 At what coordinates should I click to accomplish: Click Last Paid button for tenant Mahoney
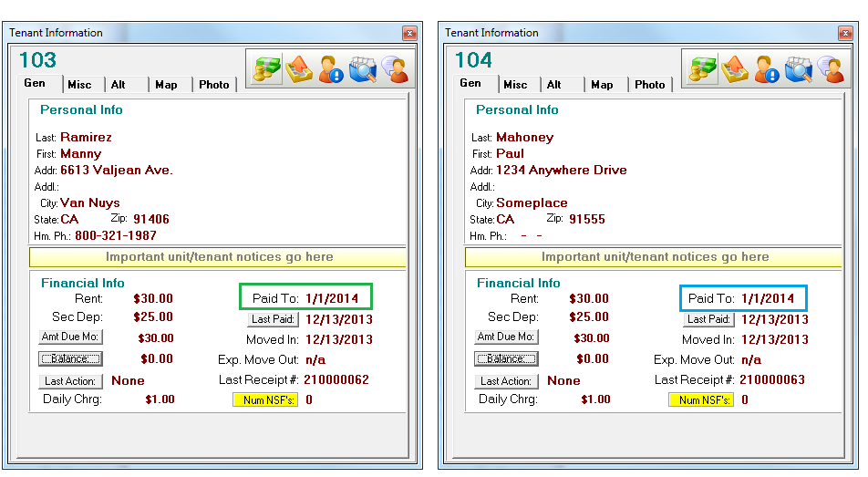tap(708, 319)
